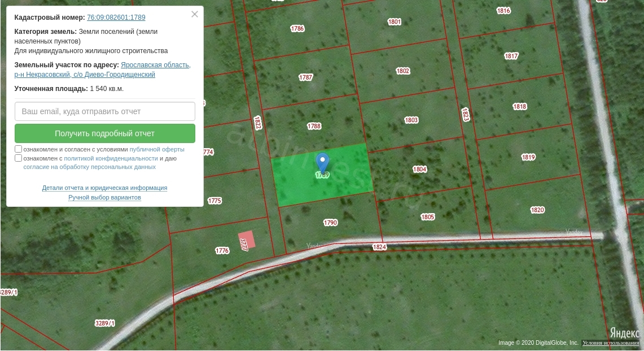Select parcel label 1788 on map
Image resolution: width=644 pixels, height=351 pixels.
click(x=314, y=127)
